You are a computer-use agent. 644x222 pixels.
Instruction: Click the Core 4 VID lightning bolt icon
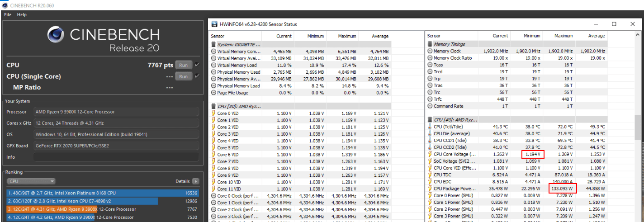pyautogui.click(x=214, y=141)
